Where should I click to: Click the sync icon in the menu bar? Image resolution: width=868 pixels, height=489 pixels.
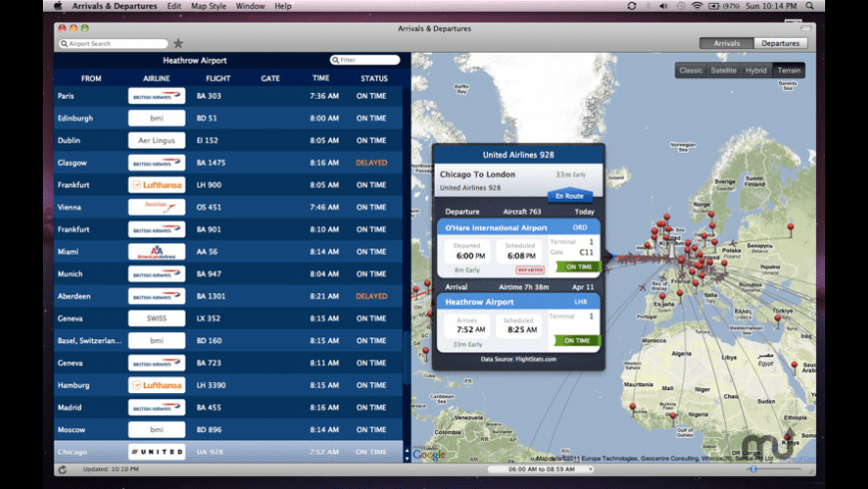(x=632, y=6)
